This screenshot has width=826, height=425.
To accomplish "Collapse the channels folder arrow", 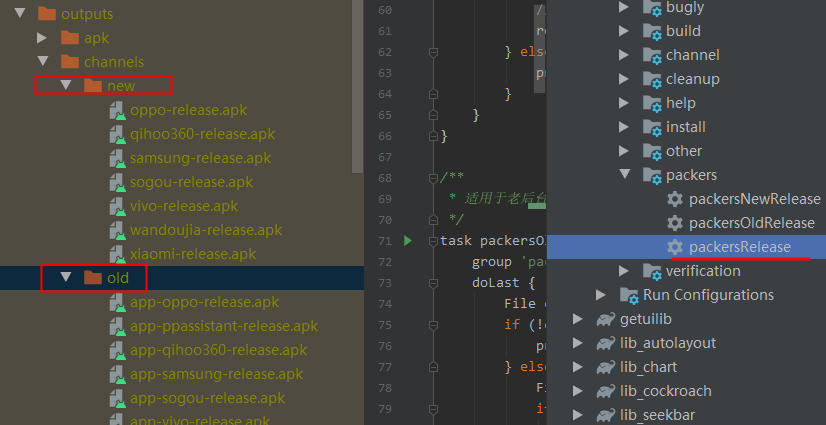I will (x=43, y=62).
